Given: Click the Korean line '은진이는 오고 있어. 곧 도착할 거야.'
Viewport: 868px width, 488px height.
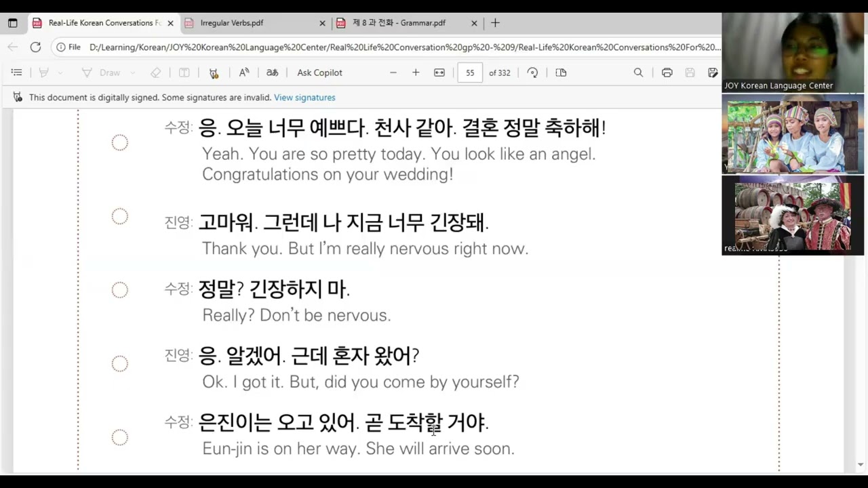Looking at the screenshot, I should click(x=343, y=423).
